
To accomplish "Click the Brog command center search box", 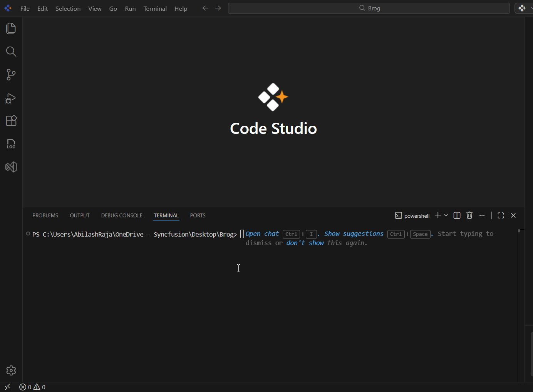I will [x=369, y=8].
